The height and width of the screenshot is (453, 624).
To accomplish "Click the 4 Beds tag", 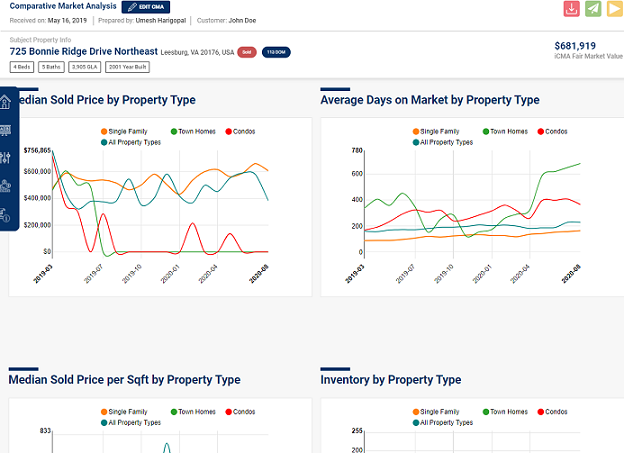I will pyautogui.click(x=22, y=67).
